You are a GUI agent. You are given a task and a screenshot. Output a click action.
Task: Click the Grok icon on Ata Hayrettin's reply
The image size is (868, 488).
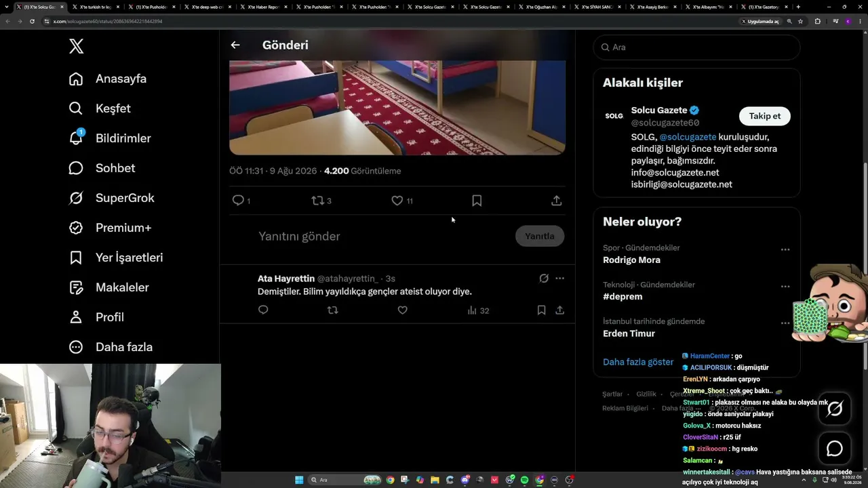coord(544,278)
